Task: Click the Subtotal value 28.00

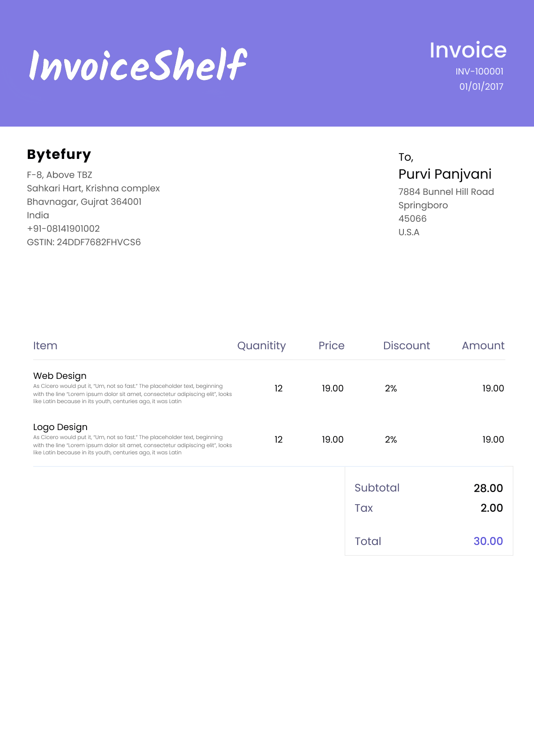Action: point(488,488)
